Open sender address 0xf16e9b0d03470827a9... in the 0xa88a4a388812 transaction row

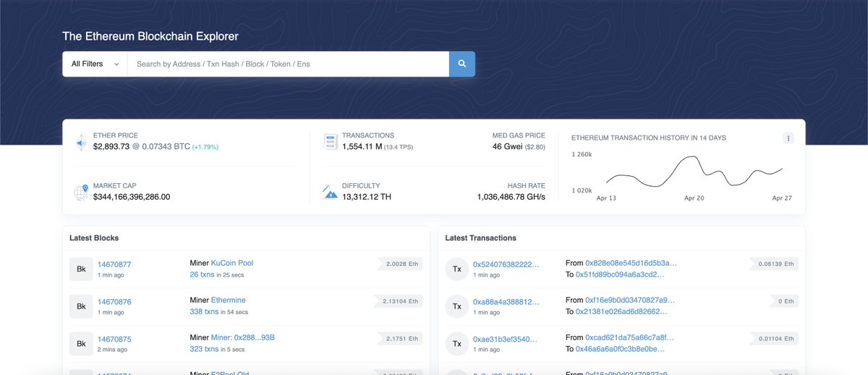[630, 300]
